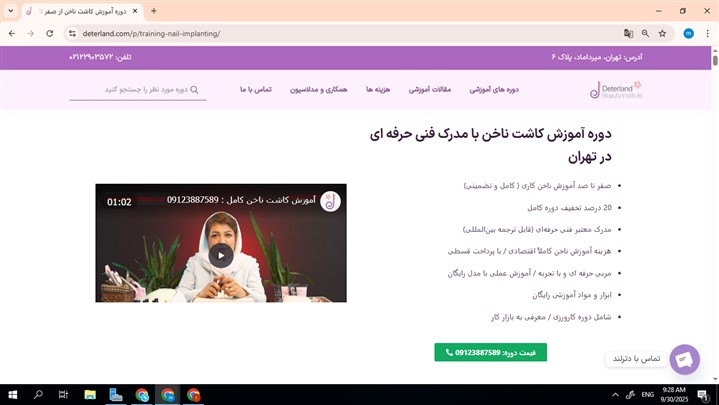The image size is (719, 405).
Task: Click the ابزار و مواد آموزشی رایگان bullet
Action: click(571, 295)
